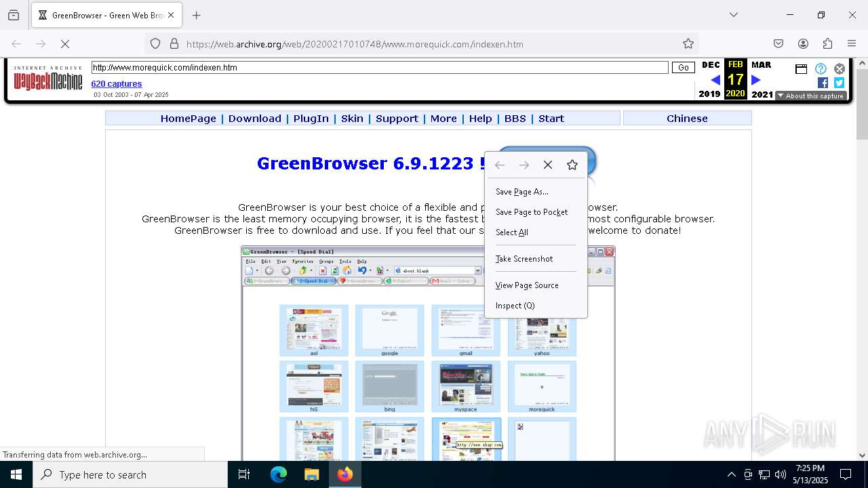Open Wayback Machine help question mark icon
The height and width of the screenshot is (488, 868).
(x=821, y=68)
